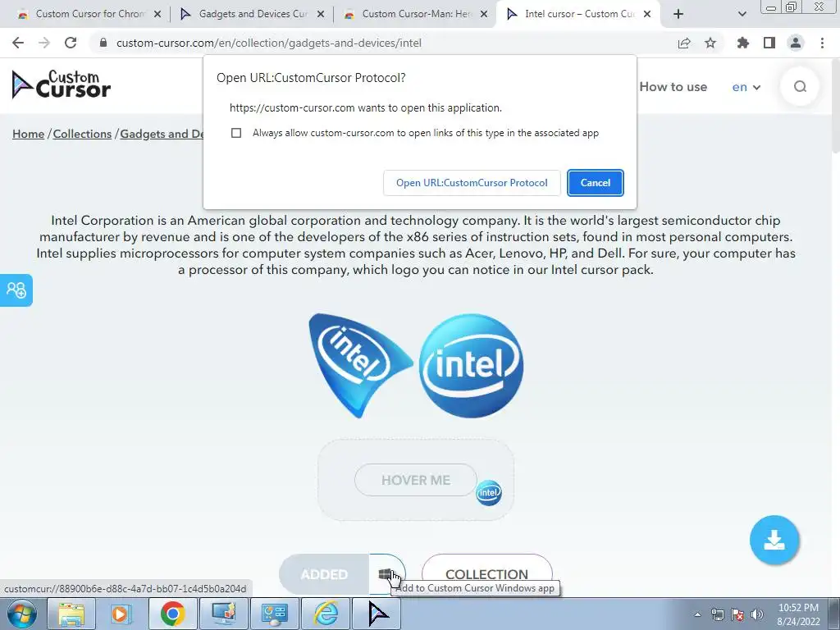Click the lock icon in the address bar
The height and width of the screenshot is (630, 840).
point(103,43)
